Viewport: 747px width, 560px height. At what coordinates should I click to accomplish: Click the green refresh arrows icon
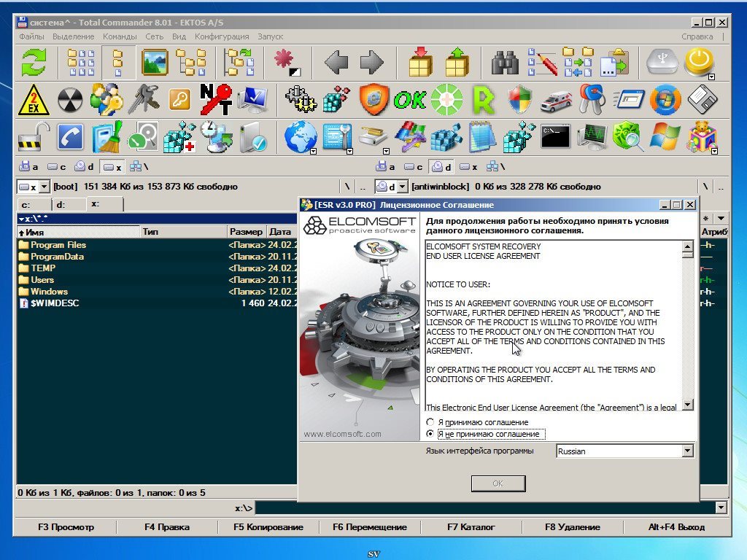click(34, 63)
